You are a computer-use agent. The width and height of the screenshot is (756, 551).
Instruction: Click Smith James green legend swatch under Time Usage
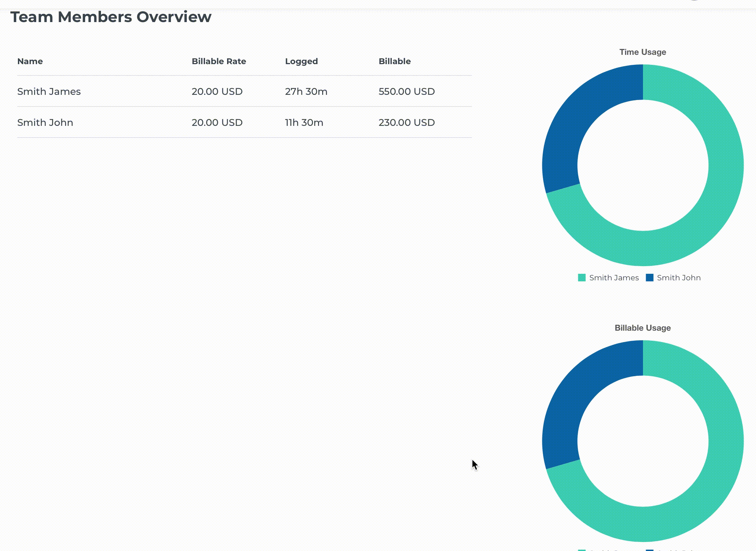pos(582,278)
